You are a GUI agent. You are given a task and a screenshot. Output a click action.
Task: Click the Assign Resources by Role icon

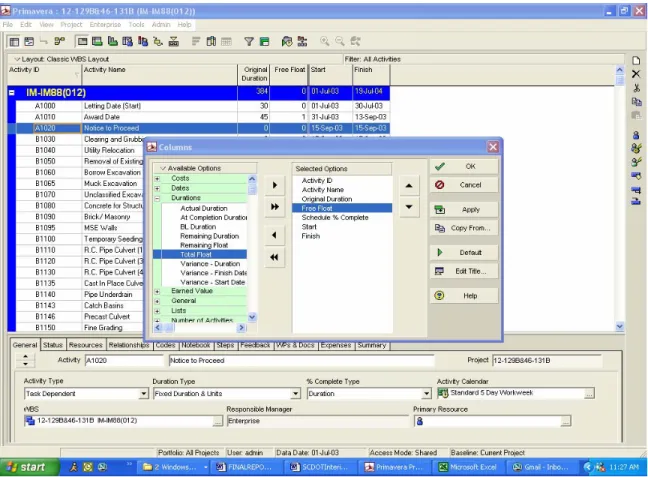pyautogui.click(x=636, y=148)
